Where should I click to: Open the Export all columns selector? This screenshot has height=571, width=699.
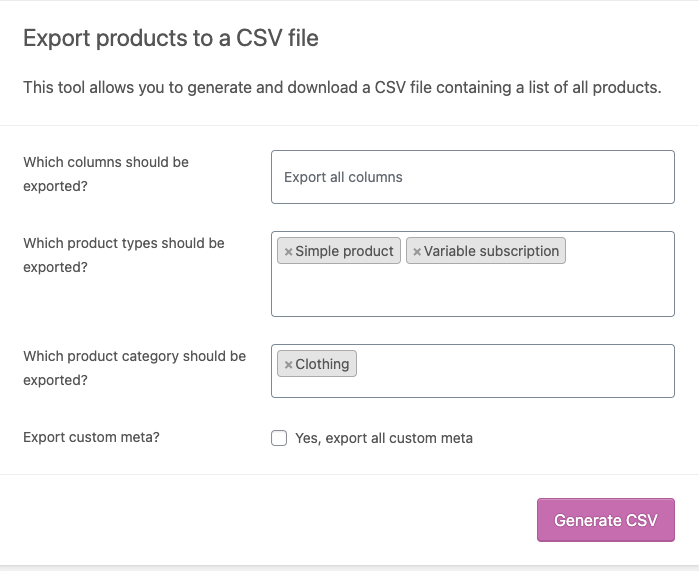click(x=472, y=177)
